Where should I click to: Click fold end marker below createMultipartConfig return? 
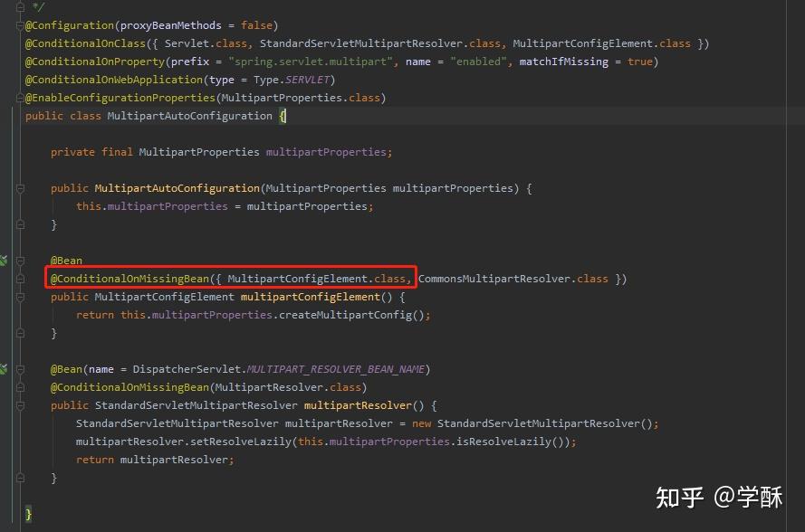(x=20, y=333)
